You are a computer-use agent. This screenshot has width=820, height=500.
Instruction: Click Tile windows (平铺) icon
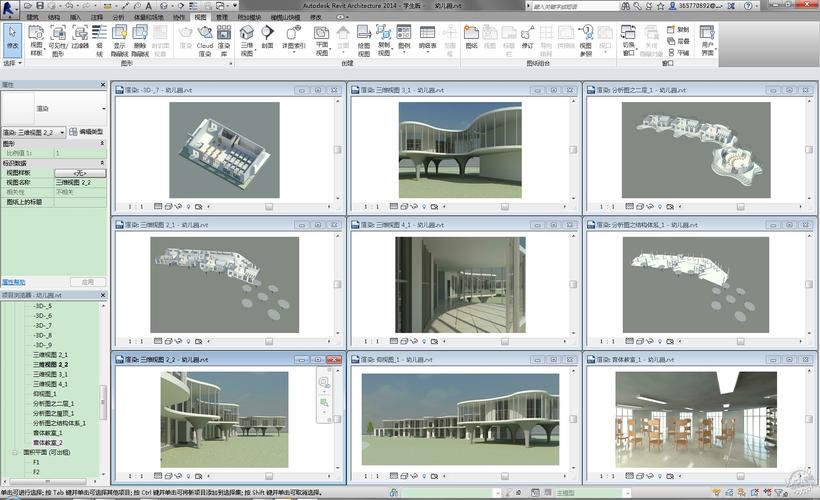(x=678, y=52)
